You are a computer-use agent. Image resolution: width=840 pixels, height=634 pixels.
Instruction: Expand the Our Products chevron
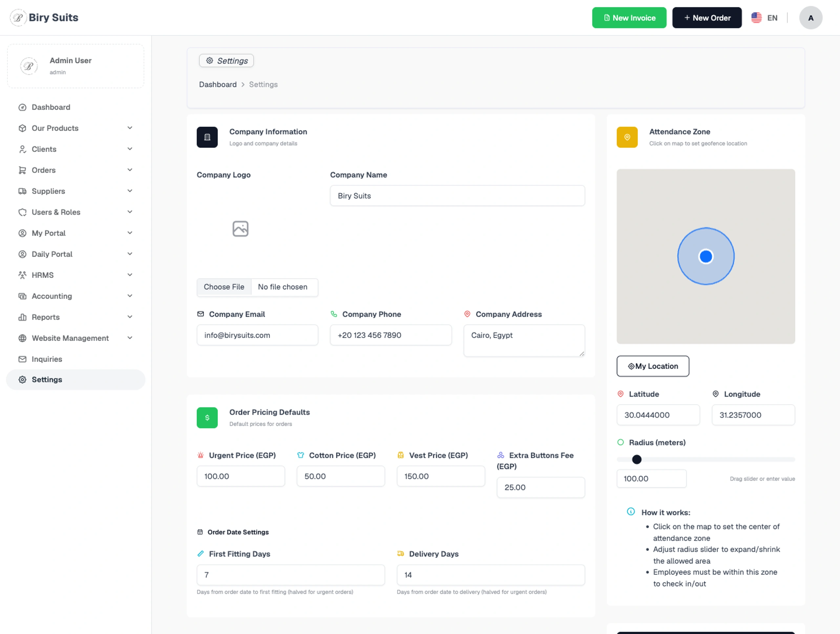[130, 128]
